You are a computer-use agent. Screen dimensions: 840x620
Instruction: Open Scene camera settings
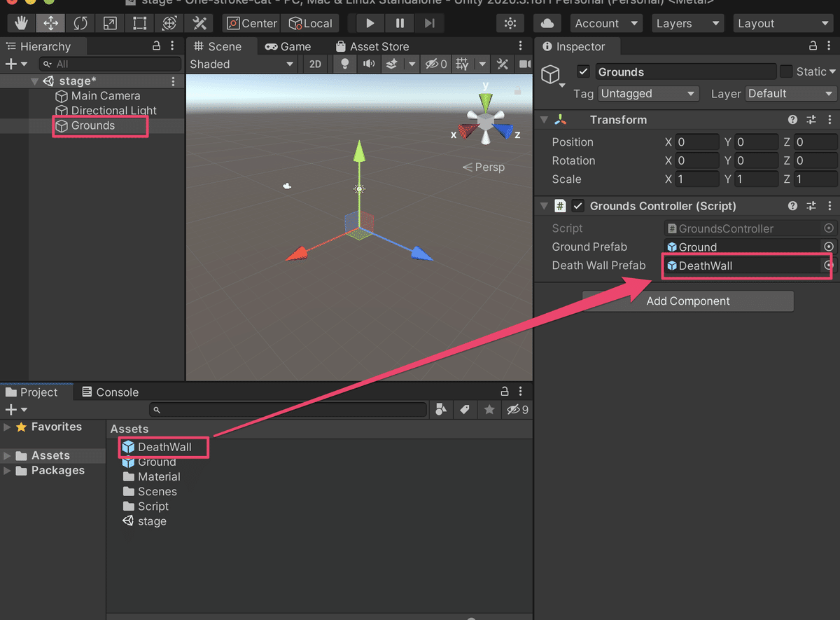tap(524, 64)
